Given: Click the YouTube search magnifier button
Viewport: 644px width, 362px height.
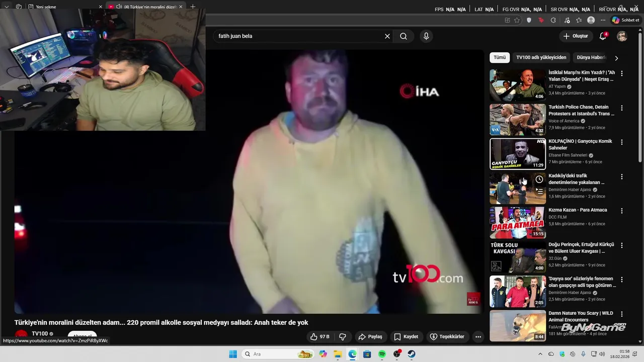Looking at the screenshot, I should pyautogui.click(x=404, y=36).
